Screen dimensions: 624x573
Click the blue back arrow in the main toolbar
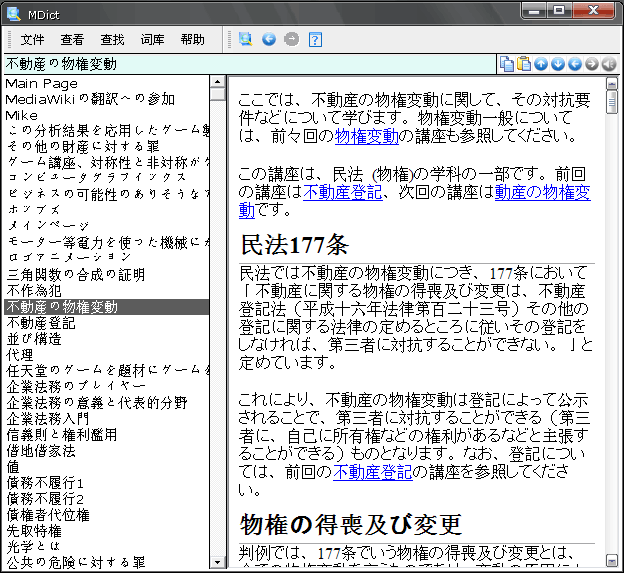(268, 39)
